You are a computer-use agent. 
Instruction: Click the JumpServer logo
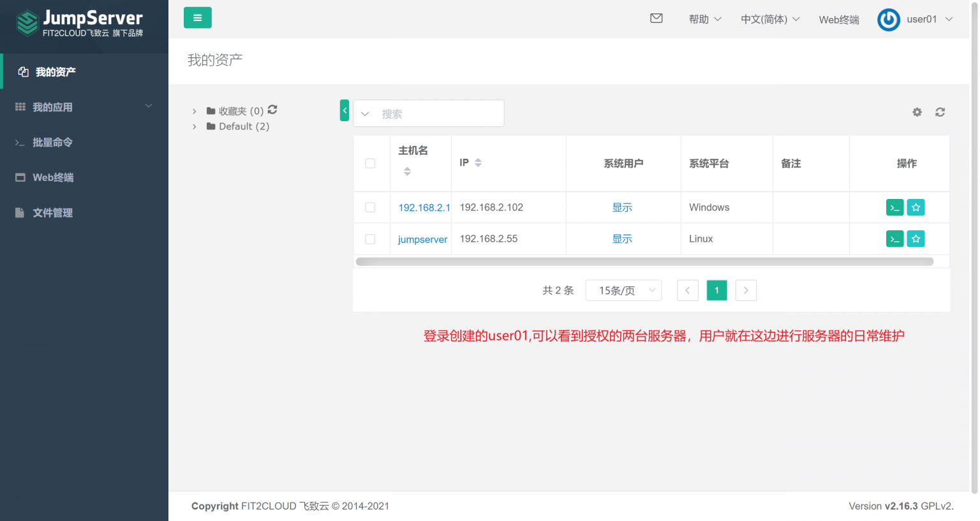coord(80,24)
